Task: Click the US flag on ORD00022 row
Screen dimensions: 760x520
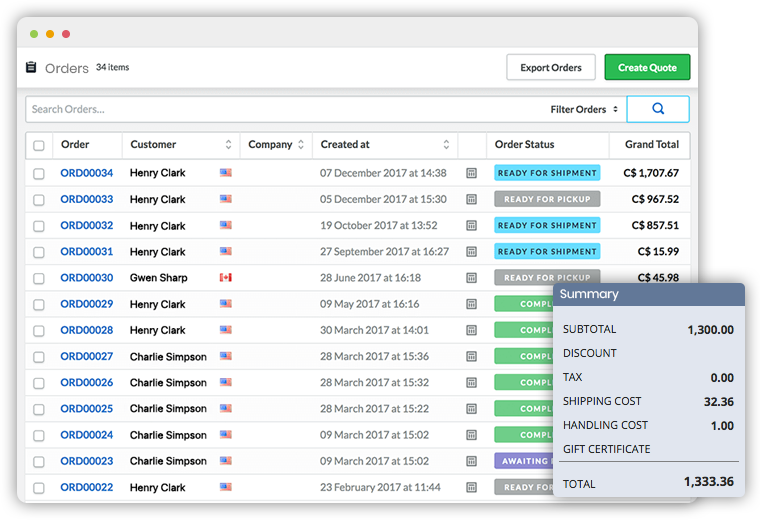Action: point(225,487)
